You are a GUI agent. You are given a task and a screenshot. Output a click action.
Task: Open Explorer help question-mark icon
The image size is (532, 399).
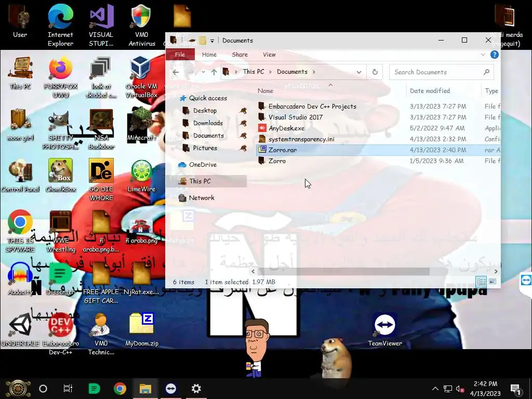495,55
